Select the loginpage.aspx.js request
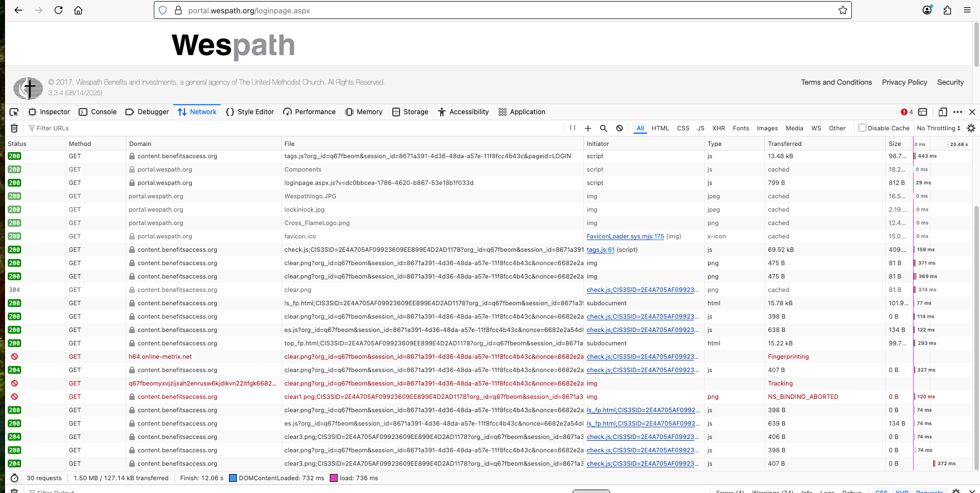Screen dimensions: 980x493 (459, 183)
